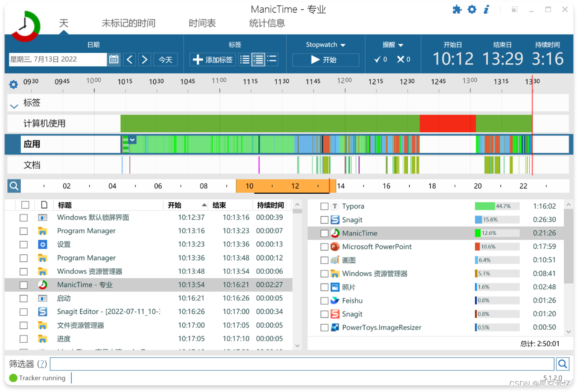Screen dimensions: 578x392
Task: Sort by 开始 column header
Action: tap(186, 205)
